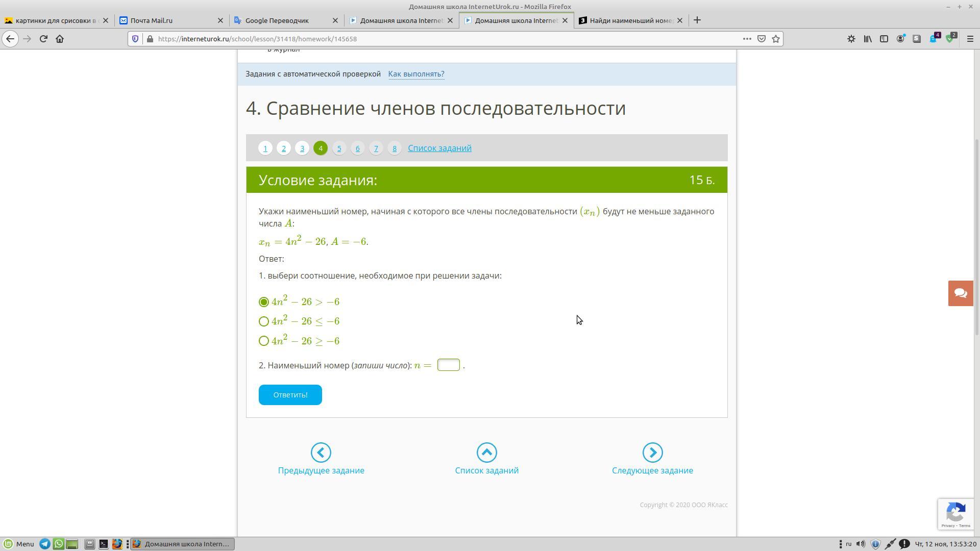Reload the current page
Screen dimensions: 980x551
click(x=43, y=39)
